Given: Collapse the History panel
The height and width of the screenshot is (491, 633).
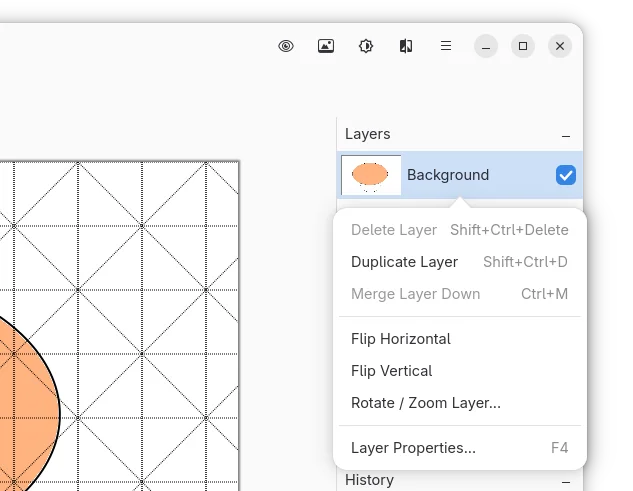Looking at the screenshot, I should [566, 481].
